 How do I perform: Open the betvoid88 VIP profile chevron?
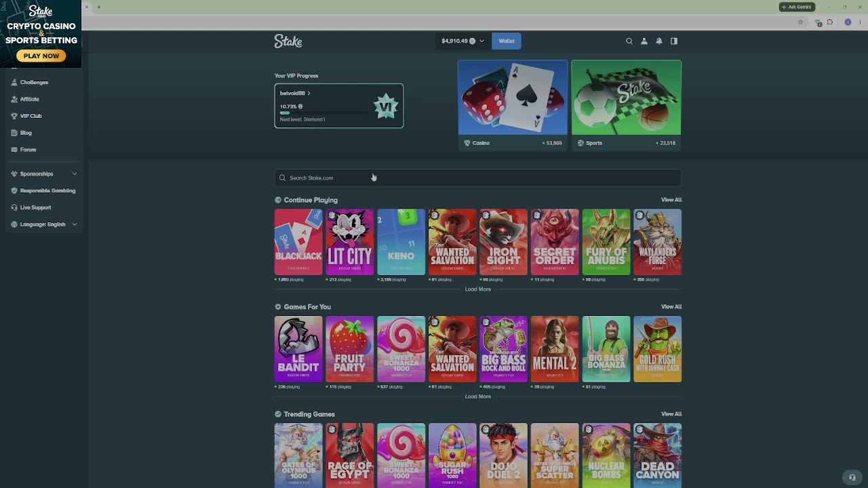point(309,93)
